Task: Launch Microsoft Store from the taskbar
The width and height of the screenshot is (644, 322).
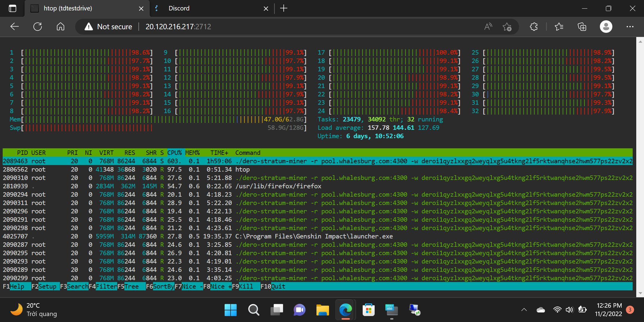Action: tap(368, 310)
